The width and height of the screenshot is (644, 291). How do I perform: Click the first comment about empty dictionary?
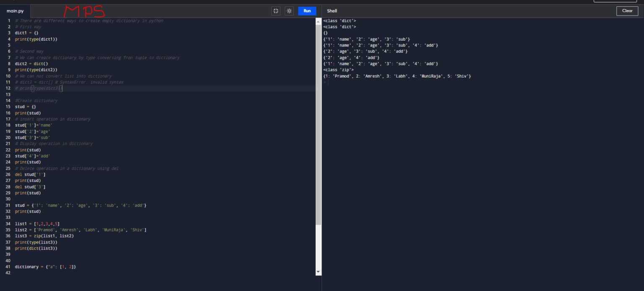pyautogui.click(x=89, y=21)
